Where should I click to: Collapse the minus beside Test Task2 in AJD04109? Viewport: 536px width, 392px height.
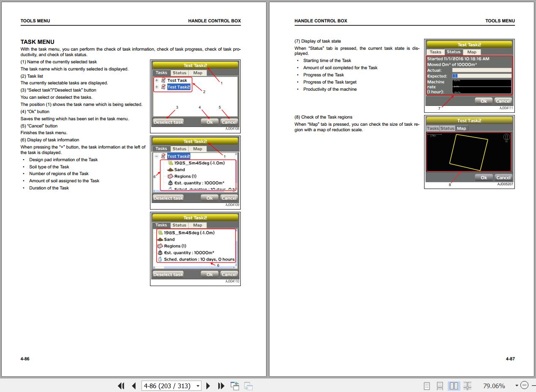pos(157,156)
